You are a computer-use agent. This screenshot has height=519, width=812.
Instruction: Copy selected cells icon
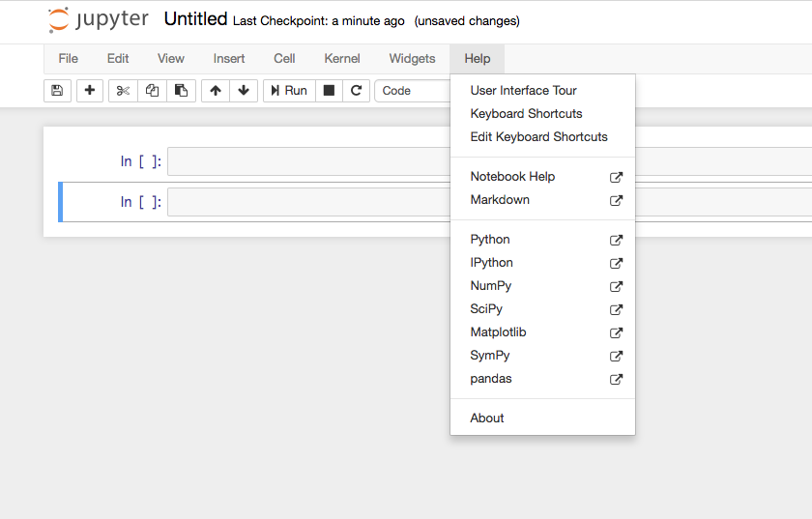(153, 91)
